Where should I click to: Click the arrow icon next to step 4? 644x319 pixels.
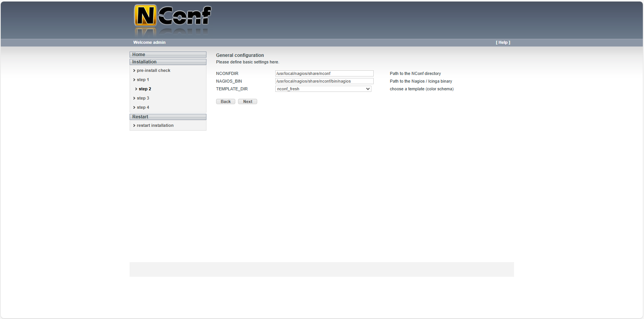pyautogui.click(x=134, y=108)
